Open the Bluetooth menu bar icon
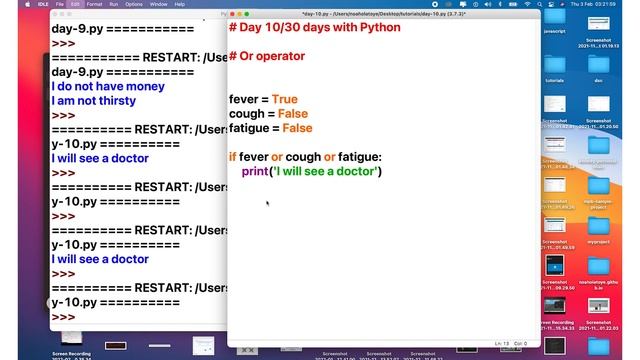The image size is (640, 360). coord(500,4)
